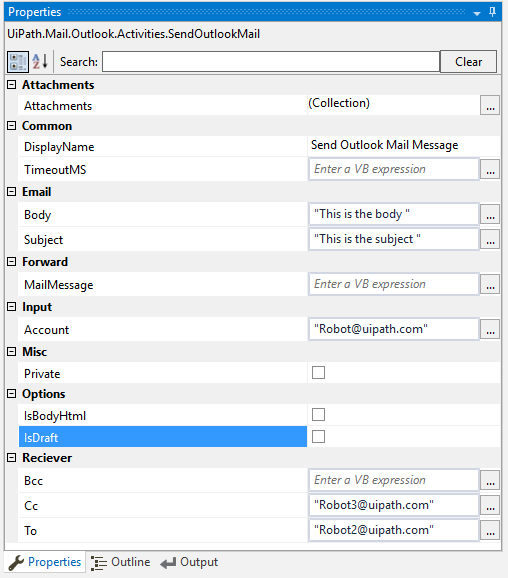The height and width of the screenshot is (578, 508).
Task: Open the Output tab
Action: coord(189,562)
